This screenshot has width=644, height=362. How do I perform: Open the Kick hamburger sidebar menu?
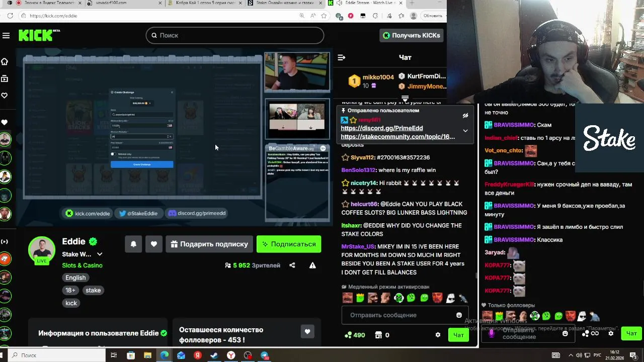6,35
